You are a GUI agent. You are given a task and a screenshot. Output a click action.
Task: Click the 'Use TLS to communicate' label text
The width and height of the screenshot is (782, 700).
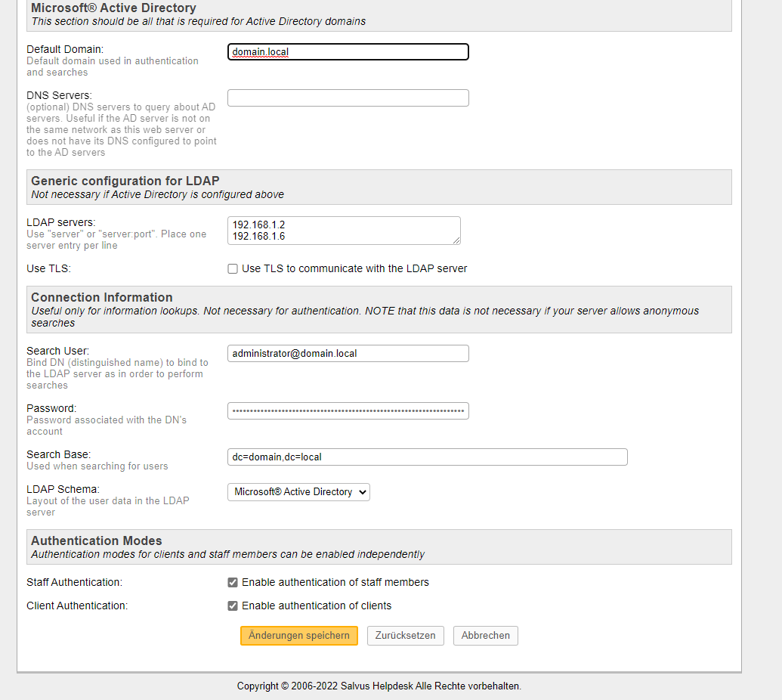tap(354, 269)
